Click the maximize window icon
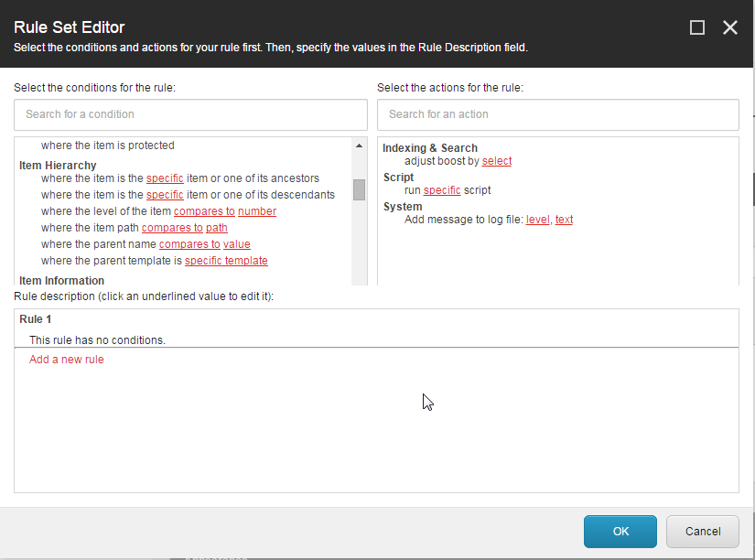The image size is (755, 560). (697, 27)
